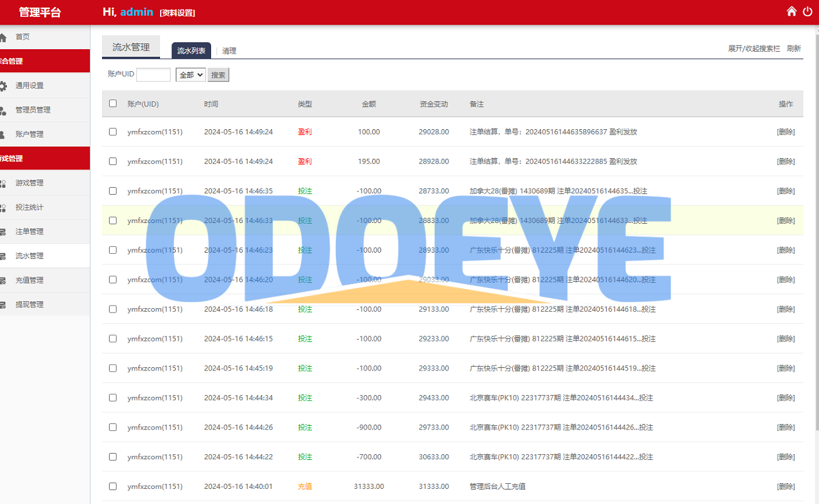Open 游戏管理 sidebar item
The width and height of the screenshot is (819, 504).
coord(30,183)
